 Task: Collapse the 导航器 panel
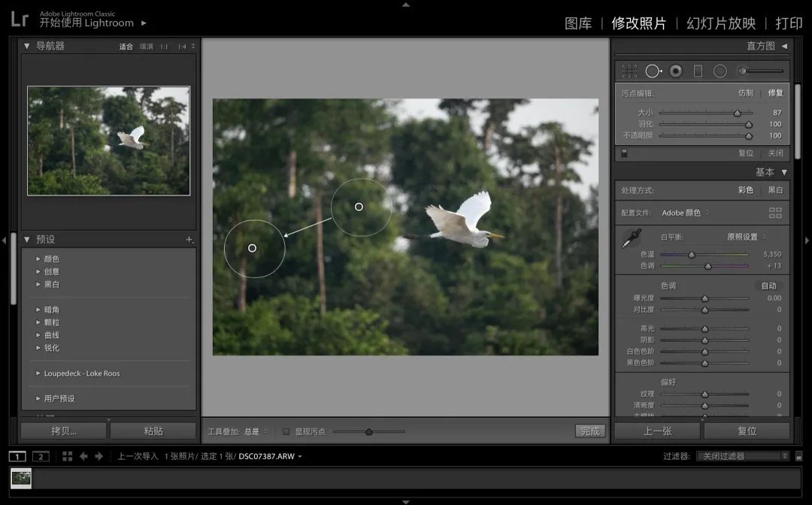click(27, 46)
